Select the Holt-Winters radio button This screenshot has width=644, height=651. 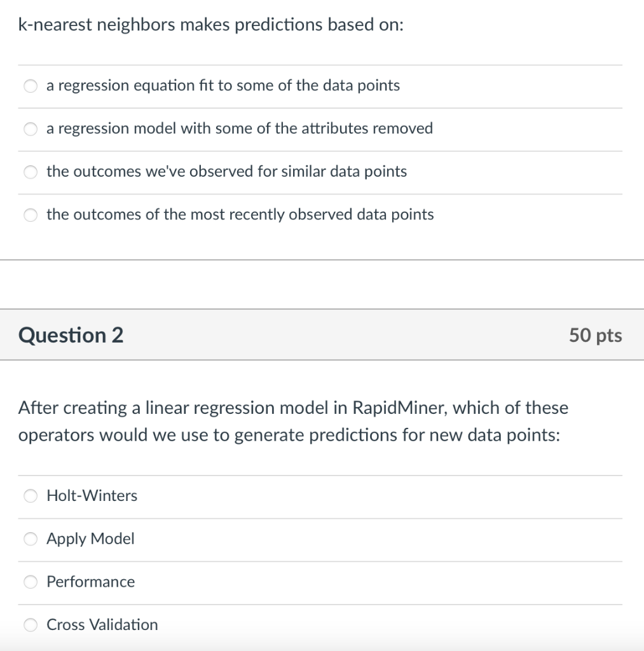[x=31, y=496]
